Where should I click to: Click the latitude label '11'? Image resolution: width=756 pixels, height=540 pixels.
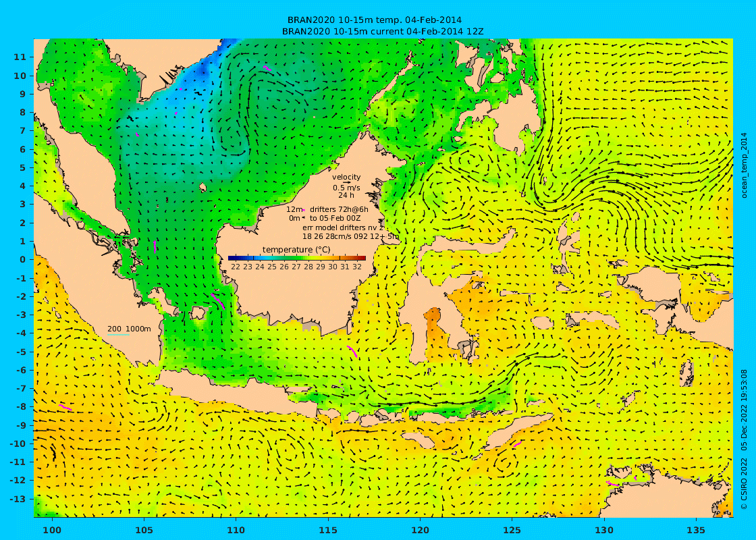pyautogui.click(x=20, y=57)
